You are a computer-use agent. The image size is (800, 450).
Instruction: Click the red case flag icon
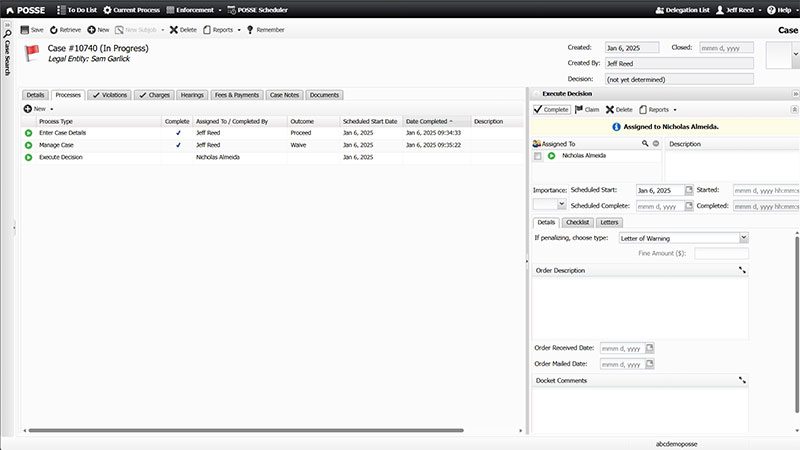tap(32, 53)
